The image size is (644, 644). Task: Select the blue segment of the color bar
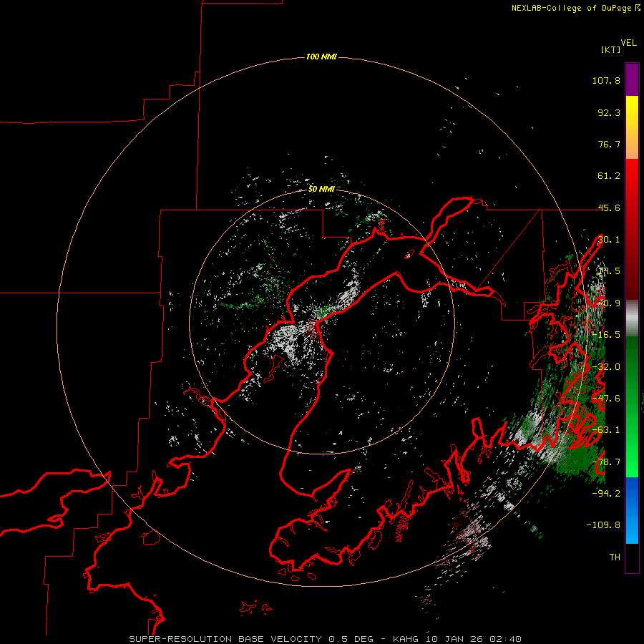[x=632, y=510]
